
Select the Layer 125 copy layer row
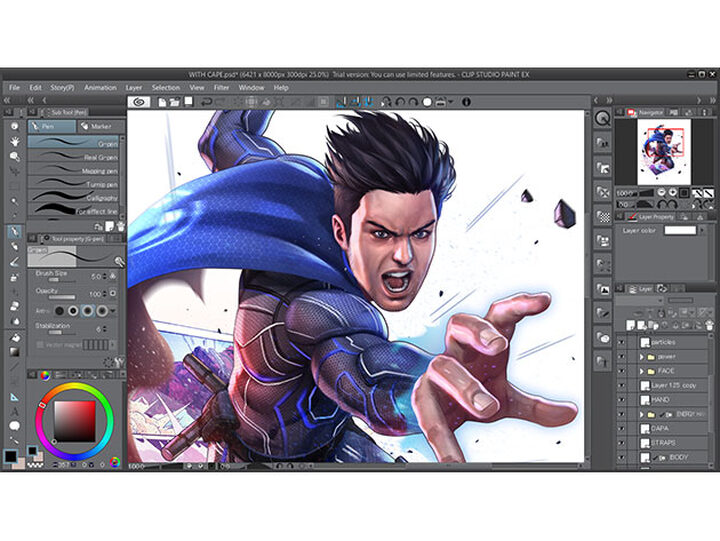point(673,385)
